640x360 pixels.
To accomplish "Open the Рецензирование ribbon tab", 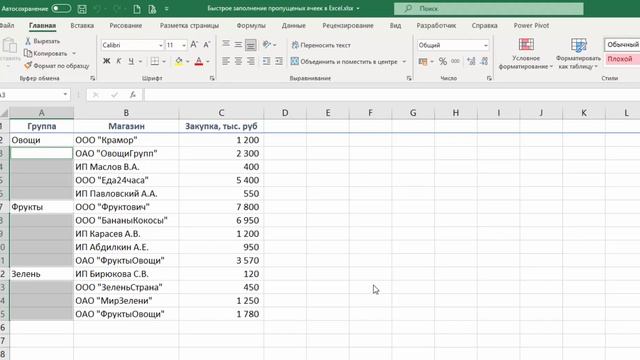I will pyautogui.click(x=348, y=26).
